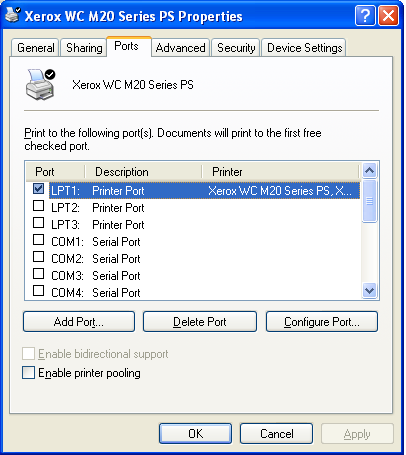Screen dimensions: 406x455
Task: Click the scroll down arrow in port list
Action: (369, 291)
